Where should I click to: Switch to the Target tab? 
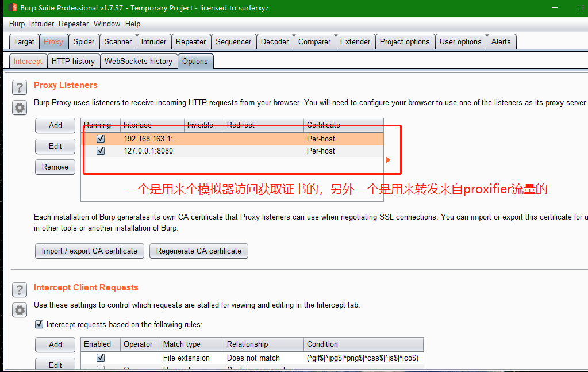[24, 41]
